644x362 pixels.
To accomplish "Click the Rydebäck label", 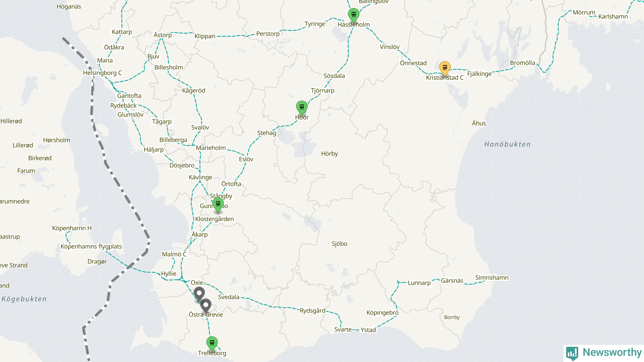I will point(123,106).
